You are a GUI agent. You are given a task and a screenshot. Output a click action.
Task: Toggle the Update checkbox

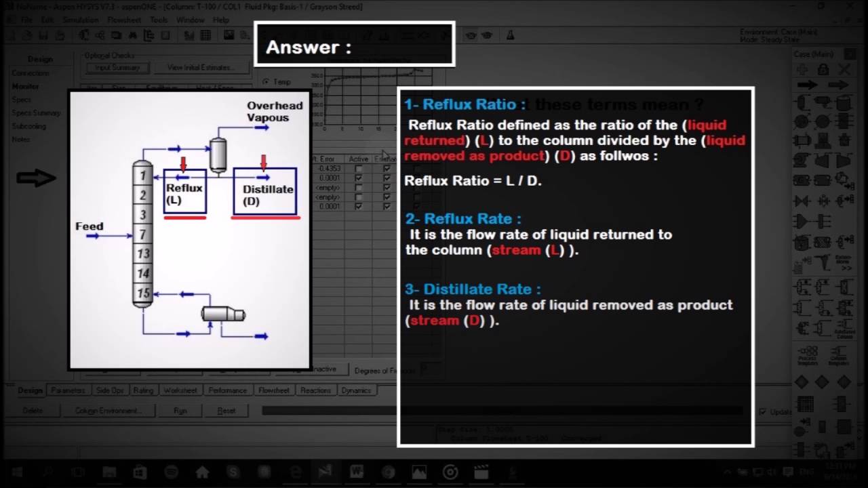point(763,411)
